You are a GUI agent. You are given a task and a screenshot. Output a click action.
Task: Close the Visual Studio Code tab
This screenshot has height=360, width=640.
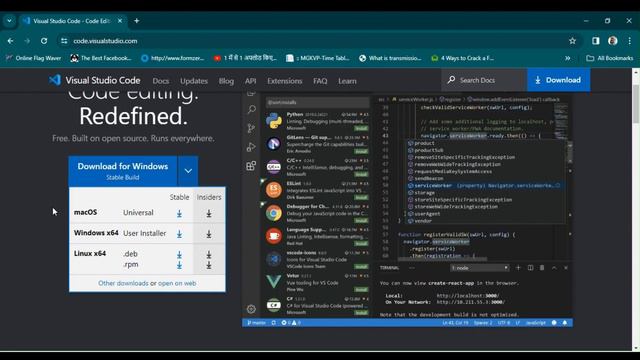tap(120, 21)
